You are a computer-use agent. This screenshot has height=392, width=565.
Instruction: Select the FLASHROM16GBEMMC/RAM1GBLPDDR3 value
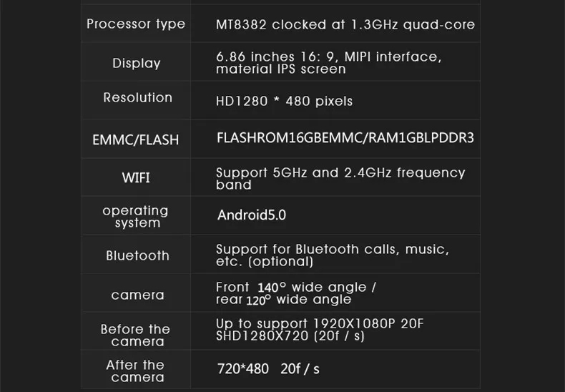pos(345,138)
